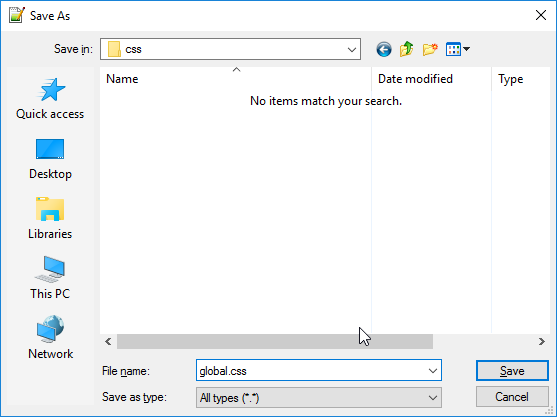Go up one folder level
Image resolution: width=557 pixels, height=417 pixels.
[x=407, y=49]
